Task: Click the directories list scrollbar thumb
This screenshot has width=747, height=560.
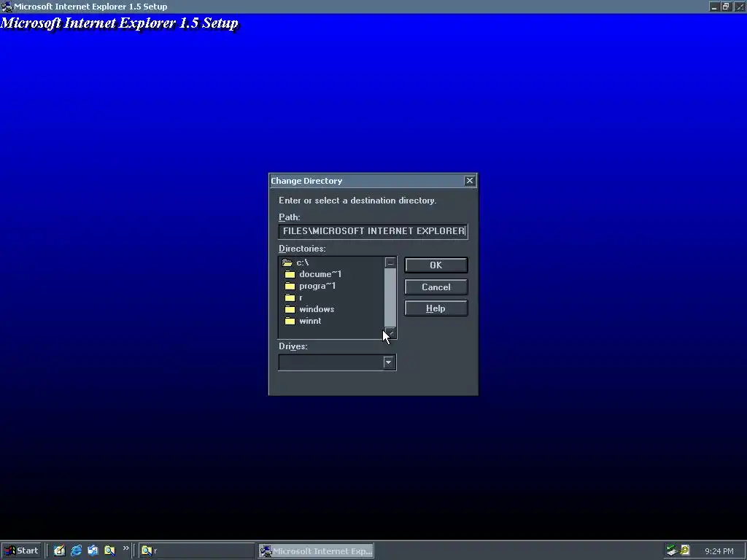Action: coord(390,298)
